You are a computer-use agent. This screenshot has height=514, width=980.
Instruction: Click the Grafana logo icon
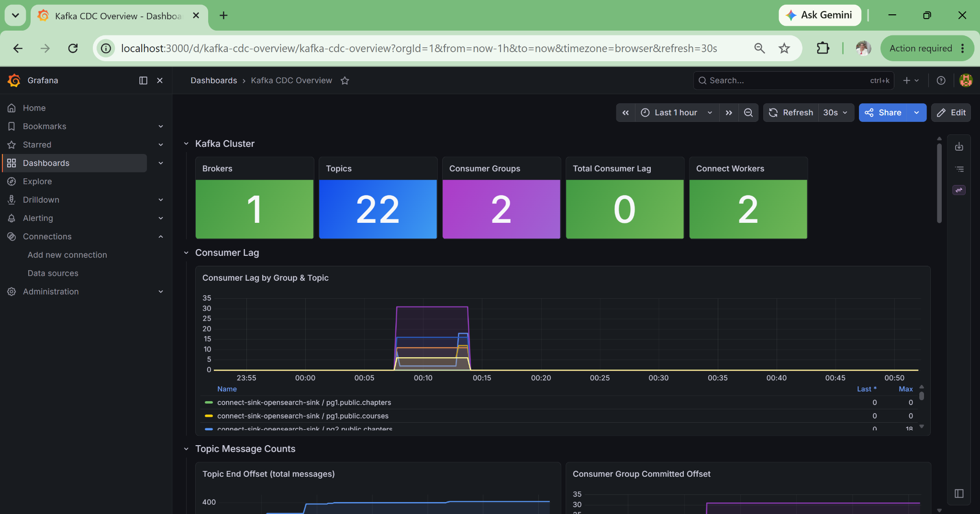(14, 80)
